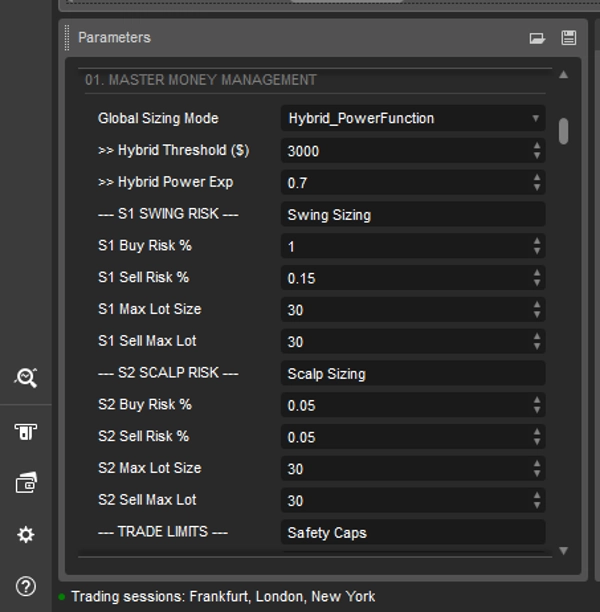
Task: Open the chart analysis magnifier icon
Action: point(26,377)
